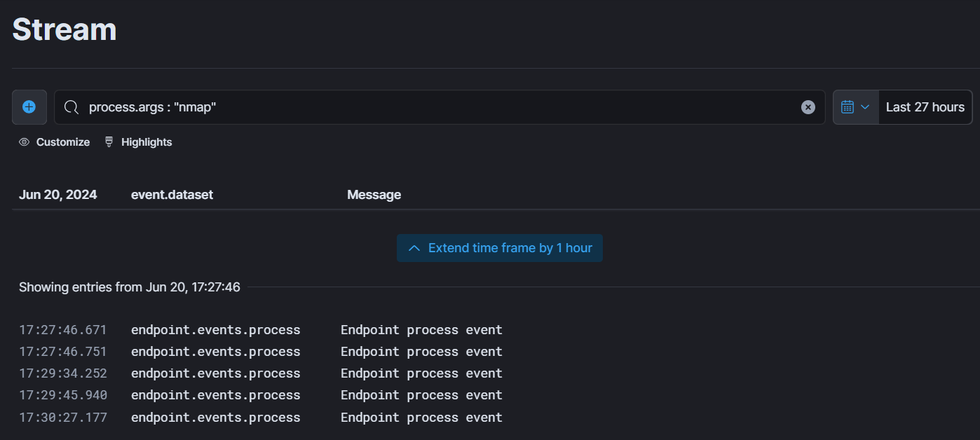The width and height of the screenshot is (980, 440).
Task: Click the blue plus add filter icon
Action: 29,107
